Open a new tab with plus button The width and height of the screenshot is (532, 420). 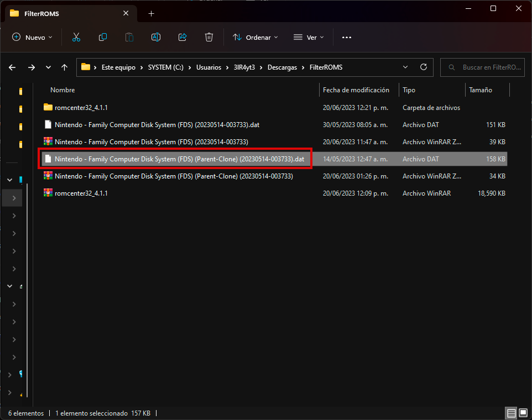coord(152,14)
